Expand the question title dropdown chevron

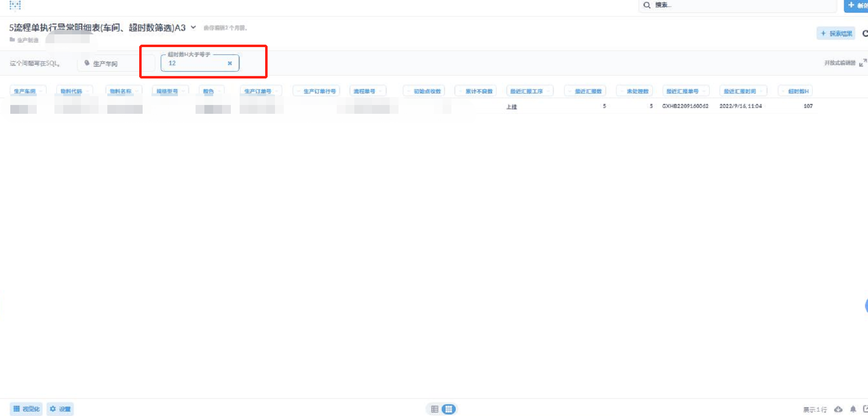tap(193, 27)
